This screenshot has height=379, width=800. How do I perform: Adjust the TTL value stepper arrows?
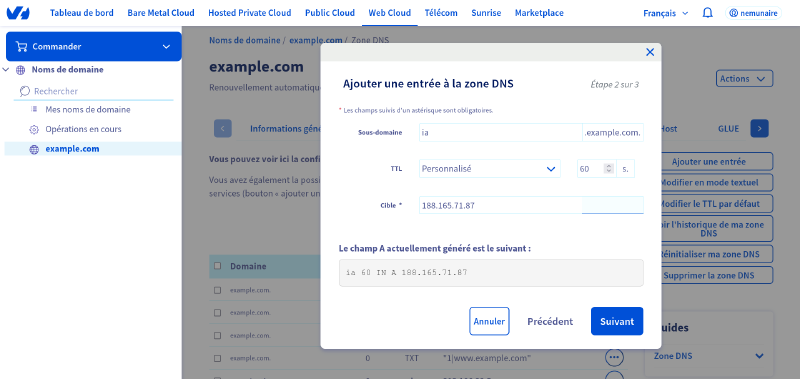(x=608, y=168)
